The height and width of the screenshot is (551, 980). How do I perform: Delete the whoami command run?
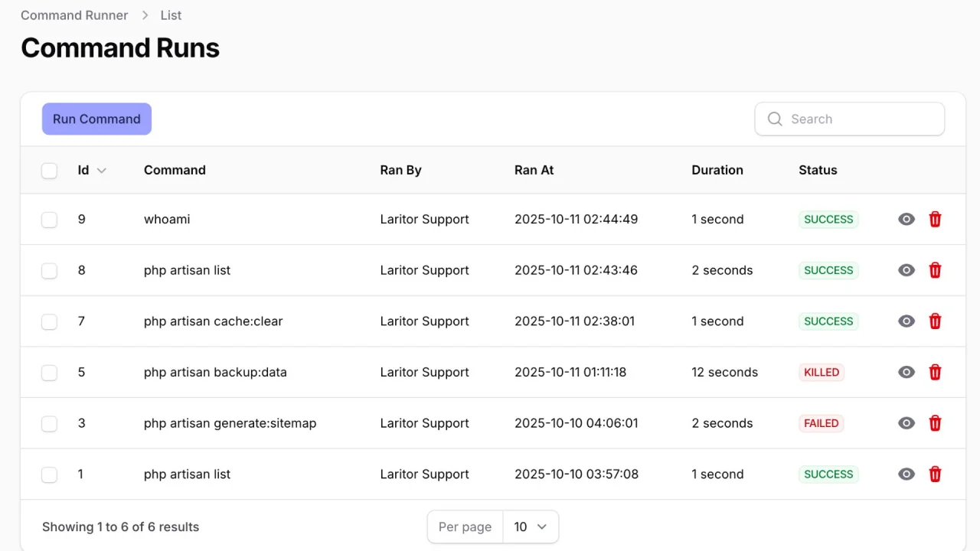click(x=935, y=219)
